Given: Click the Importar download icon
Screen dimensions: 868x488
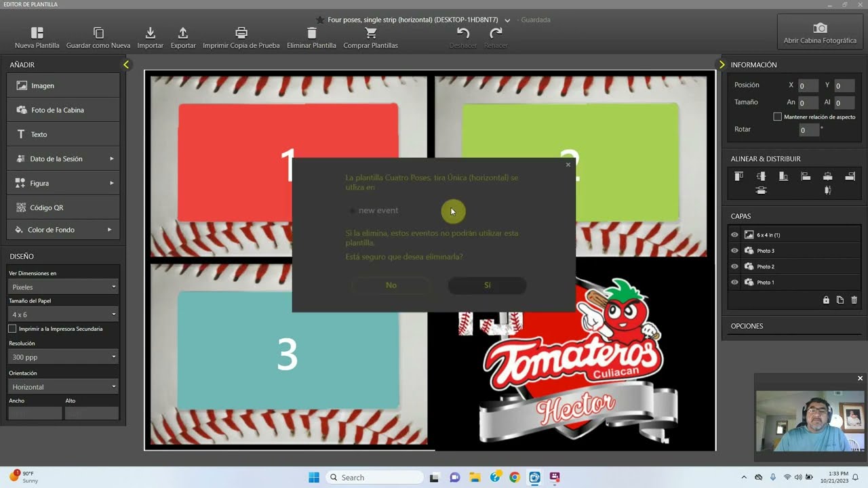Looking at the screenshot, I should coord(151,33).
